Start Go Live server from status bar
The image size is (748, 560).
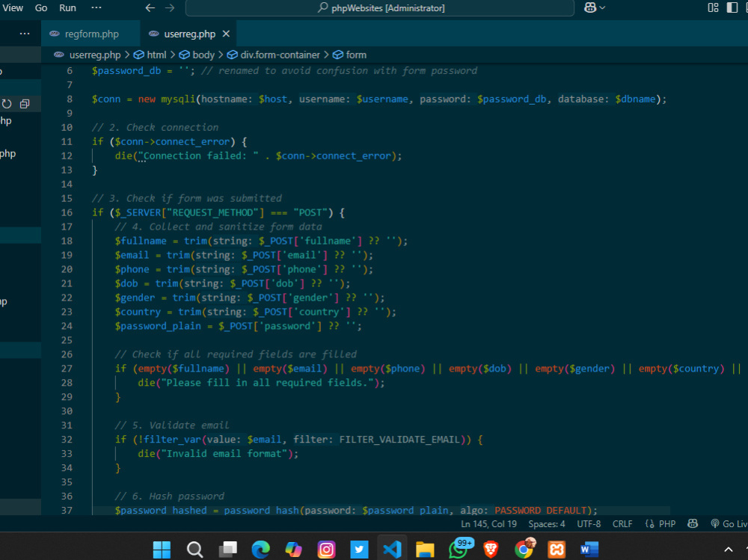(729, 524)
